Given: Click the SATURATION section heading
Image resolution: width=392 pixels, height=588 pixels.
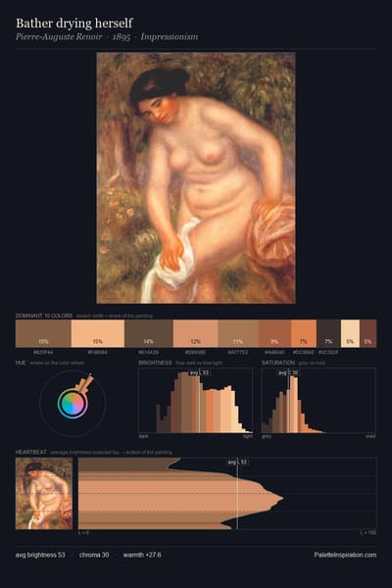Looking at the screenshot, I should [278, 363].
